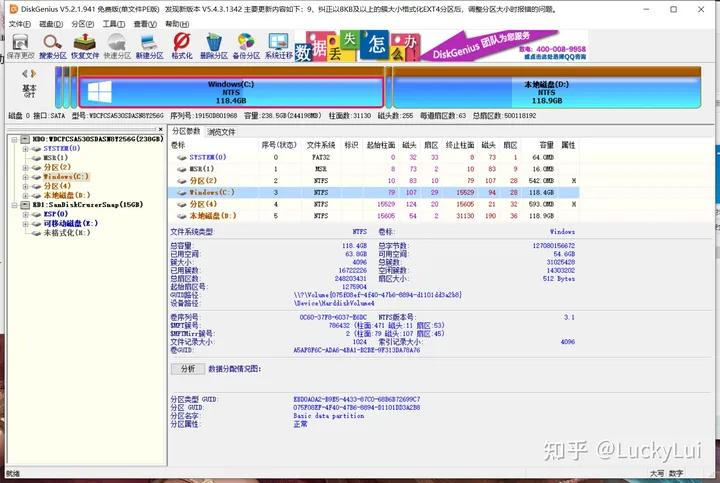Screen dimensions: 720x483
Task: Click the Delete Partition (删除分区) trash icon
Action: (213, 43)
